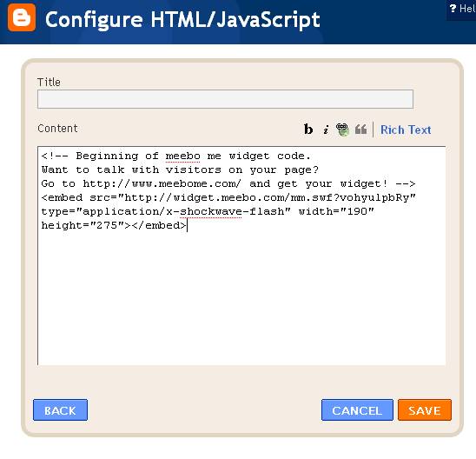Insert a blockquote with the quote icon

pos(360,130)
